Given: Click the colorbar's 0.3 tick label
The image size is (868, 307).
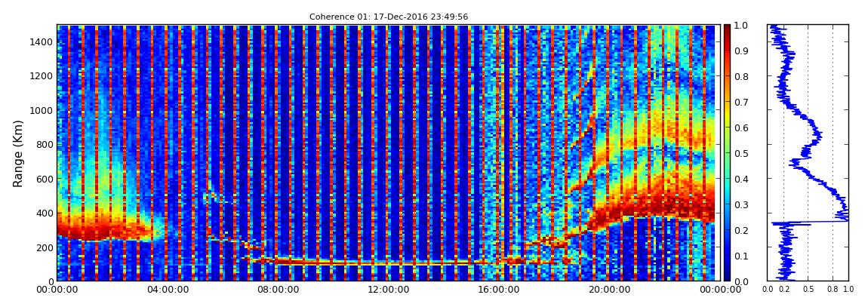Looking at the screenshot, I should 741,204.
